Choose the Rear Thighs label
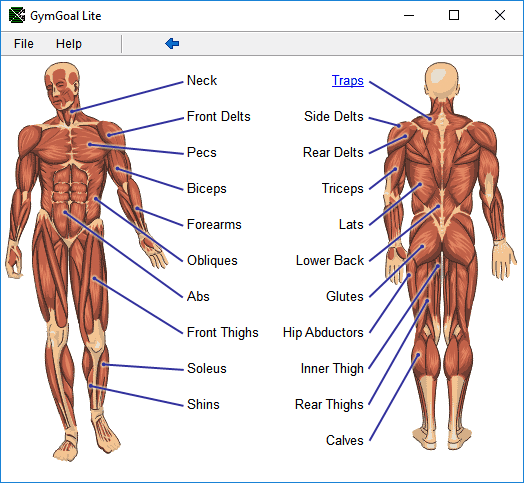This screenshot has width=524, height=483. pos(329,404)
